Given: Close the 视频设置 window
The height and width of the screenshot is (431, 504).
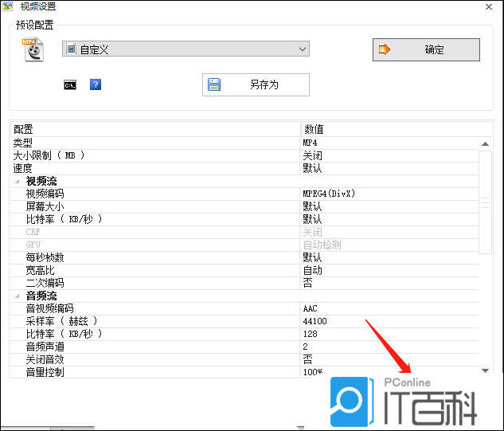Looking at the screenshot, I should [x=489, y=6].
